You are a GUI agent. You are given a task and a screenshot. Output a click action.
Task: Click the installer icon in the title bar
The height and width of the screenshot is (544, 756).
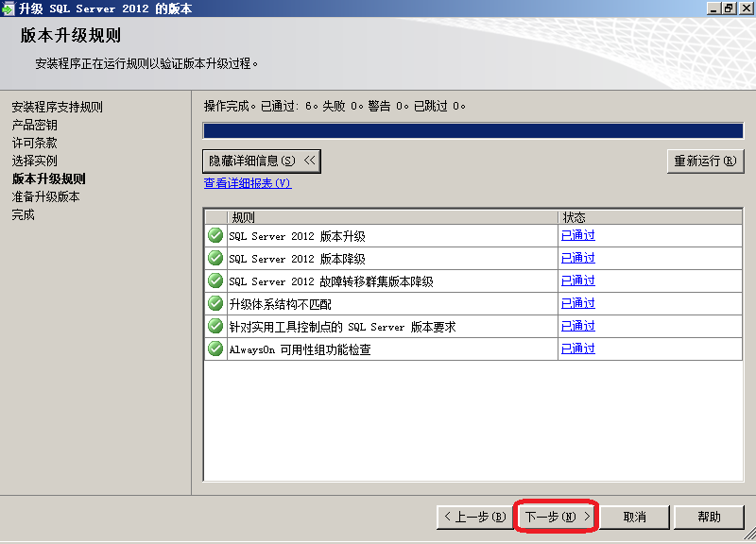pyautogui.click(x=9, y=8)
